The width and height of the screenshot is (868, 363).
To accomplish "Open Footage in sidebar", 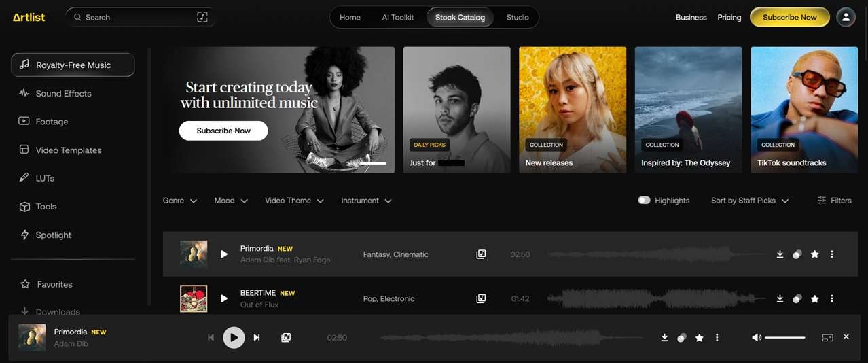I will [52, 122].
